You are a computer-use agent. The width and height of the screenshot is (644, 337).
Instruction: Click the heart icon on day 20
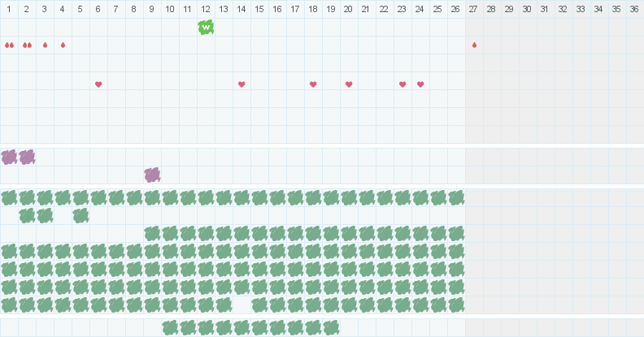pyautogui.click(x=349, y=84)
